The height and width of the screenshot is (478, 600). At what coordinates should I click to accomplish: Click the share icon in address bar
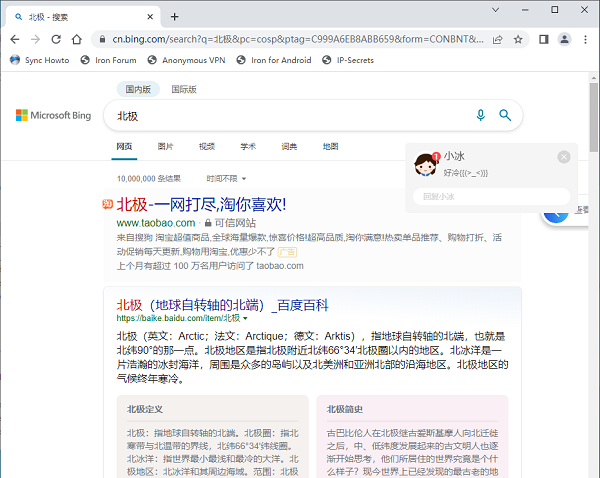(497, 40)
